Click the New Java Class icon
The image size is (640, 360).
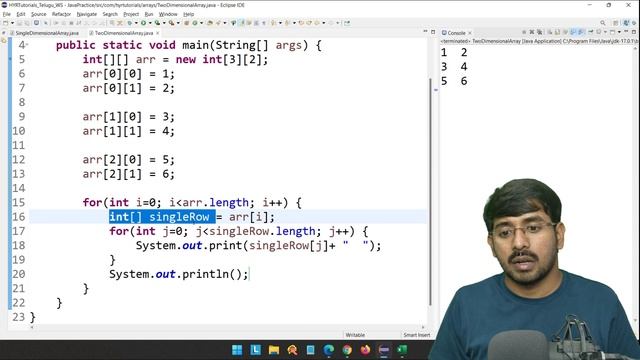[195, 23]
